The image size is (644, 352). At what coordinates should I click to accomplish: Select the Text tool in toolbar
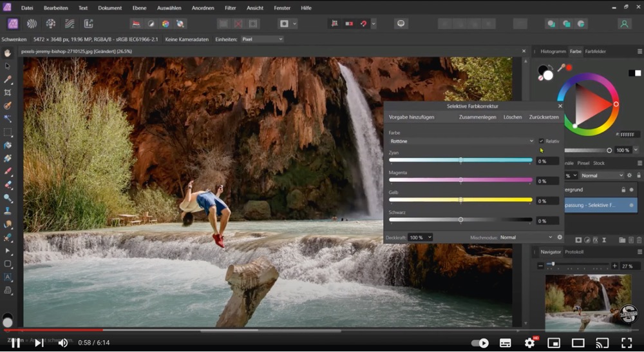[x=8, y=277]
